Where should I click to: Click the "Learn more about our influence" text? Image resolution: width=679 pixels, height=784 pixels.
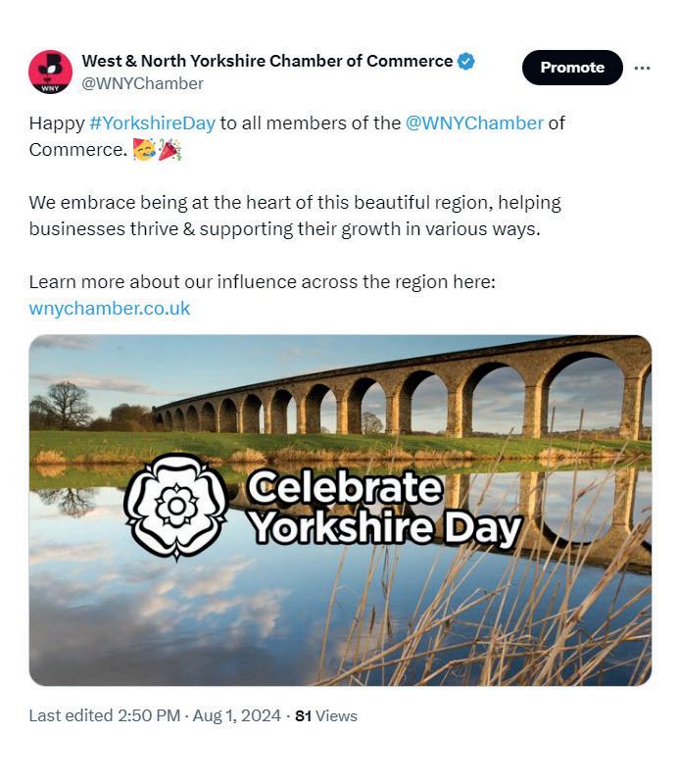263,282
